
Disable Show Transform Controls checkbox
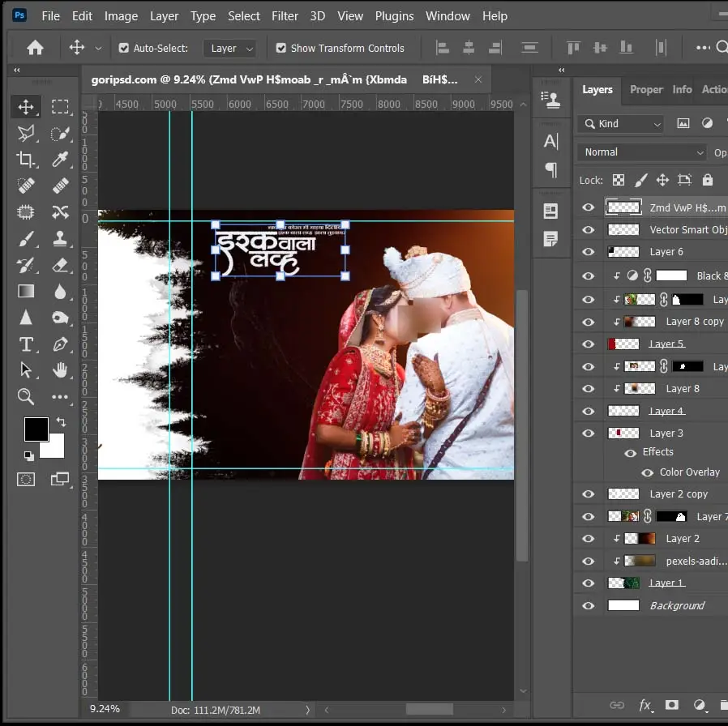pos(281,48)
